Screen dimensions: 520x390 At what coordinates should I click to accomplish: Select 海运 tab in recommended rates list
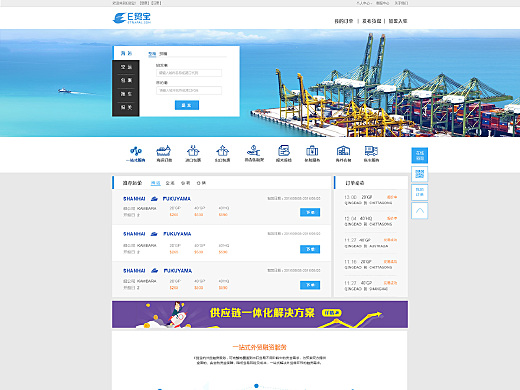(x=156, y=183)
